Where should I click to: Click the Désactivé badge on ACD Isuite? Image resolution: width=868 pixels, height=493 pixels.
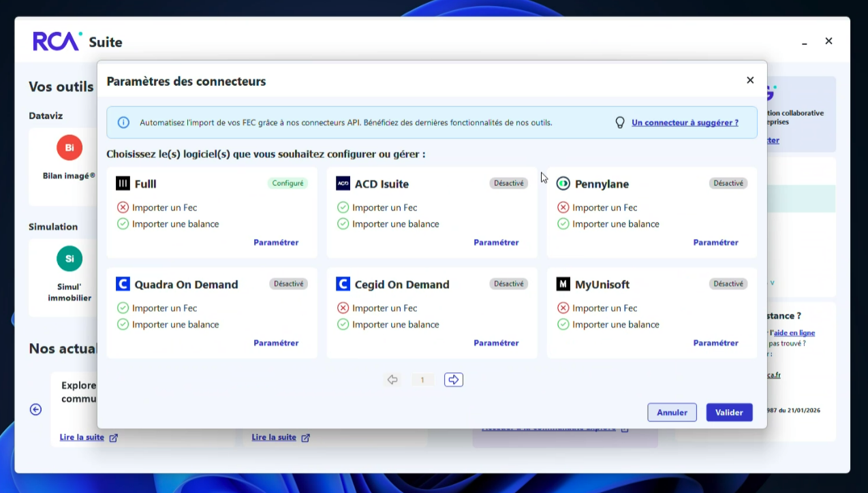[x=509, y=183]
